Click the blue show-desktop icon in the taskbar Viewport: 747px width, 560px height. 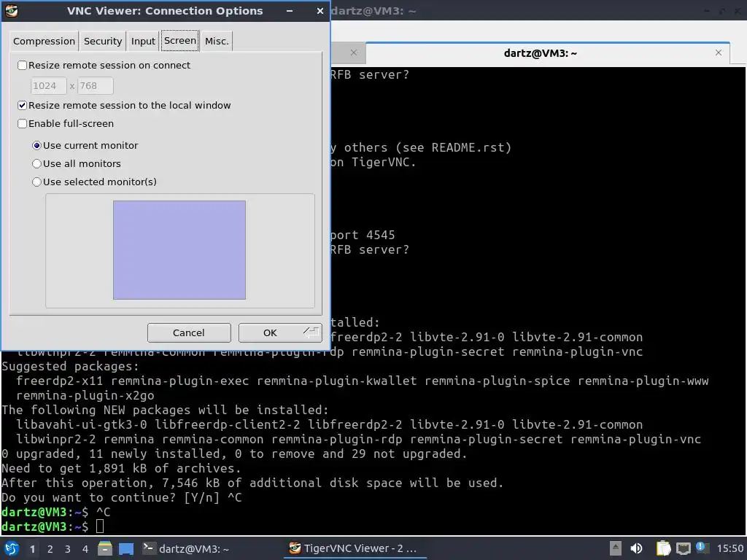click(126, 549)
